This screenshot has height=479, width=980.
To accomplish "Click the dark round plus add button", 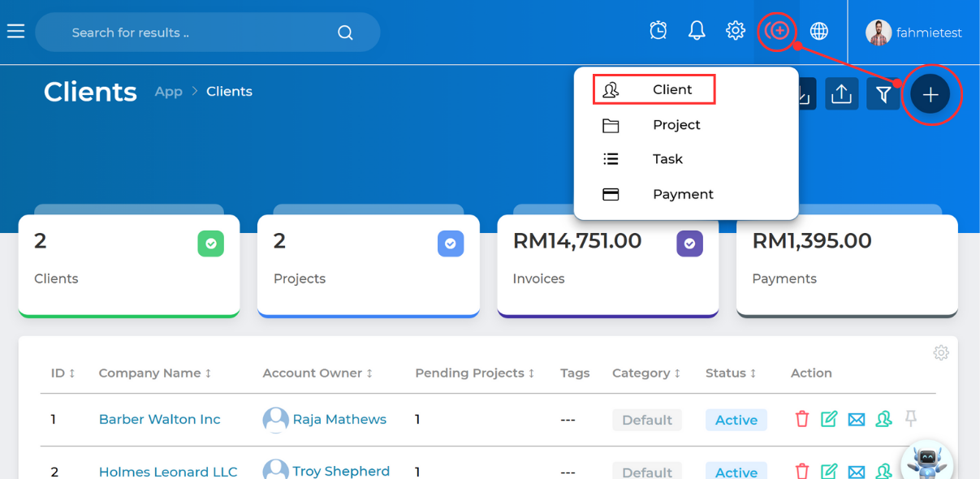I will tap(930, 94).
